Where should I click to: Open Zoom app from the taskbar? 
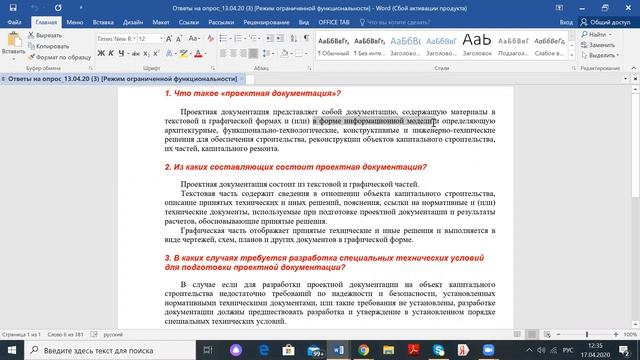488,350
